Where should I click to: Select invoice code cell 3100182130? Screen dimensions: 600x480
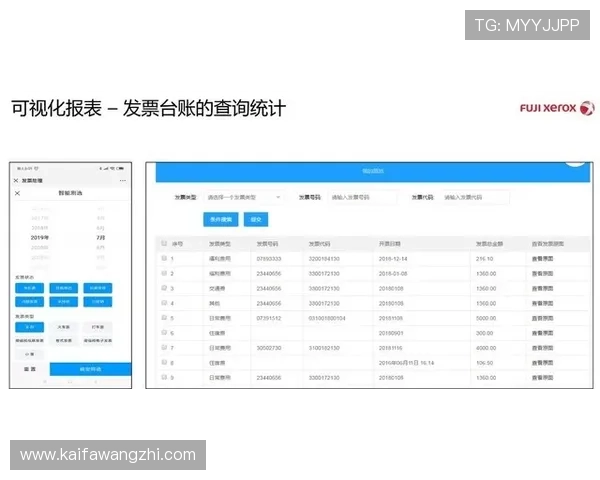point(324,348)
